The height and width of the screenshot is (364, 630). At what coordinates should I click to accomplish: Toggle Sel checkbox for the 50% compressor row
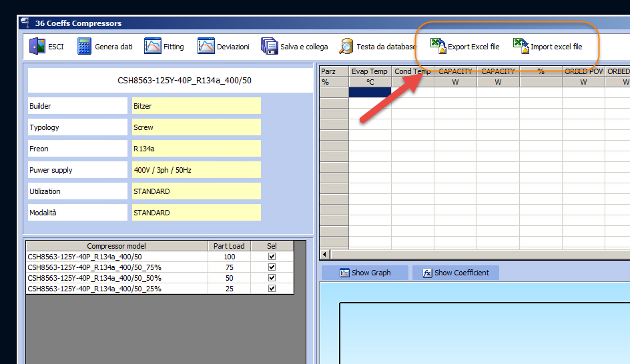272,278
